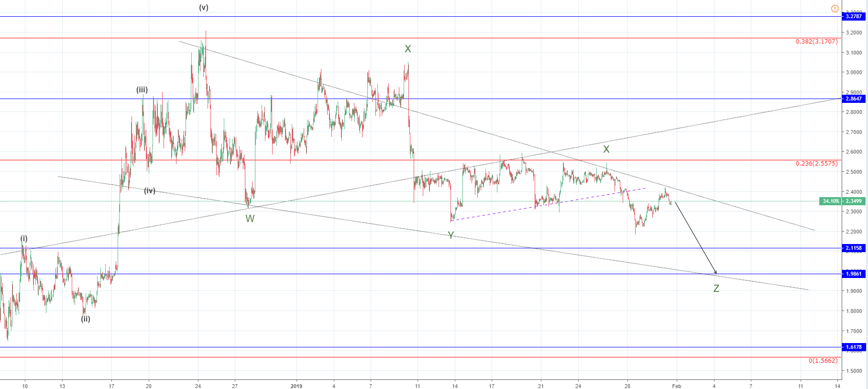Click the 0.236(2.5575) Fibonacci level label
Viewport: 868px width, 389px height.
[816, 164]
